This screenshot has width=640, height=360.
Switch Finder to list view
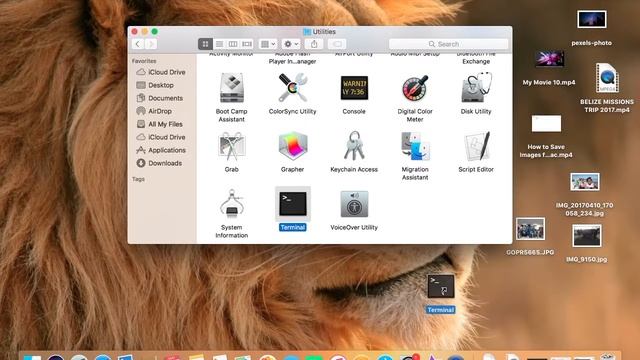click(x=219, y=44)
